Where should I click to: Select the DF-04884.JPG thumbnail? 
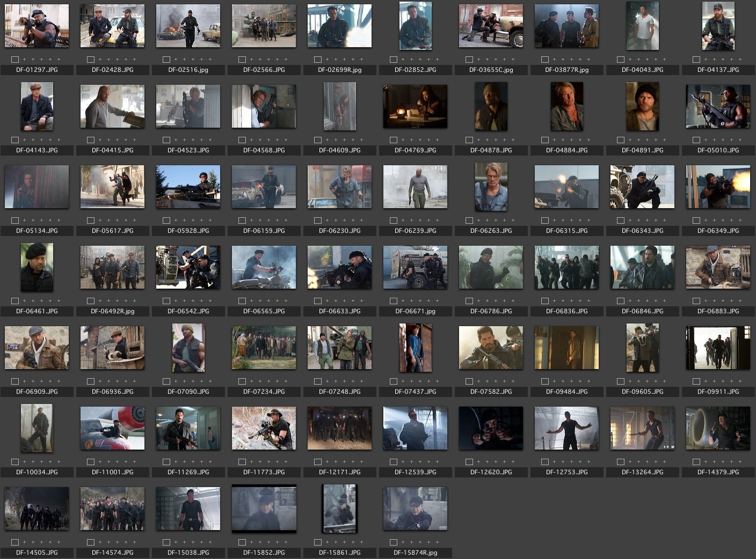566,106
